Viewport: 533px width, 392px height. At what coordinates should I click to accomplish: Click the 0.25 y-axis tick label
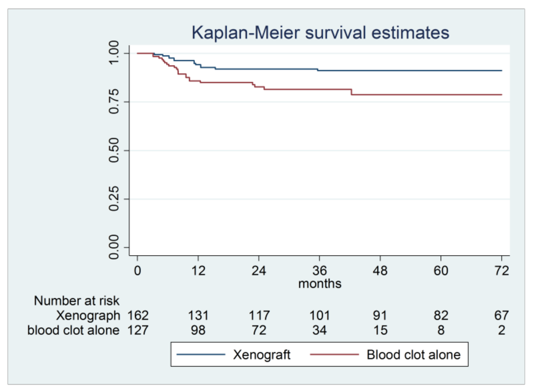pos(113,199)
